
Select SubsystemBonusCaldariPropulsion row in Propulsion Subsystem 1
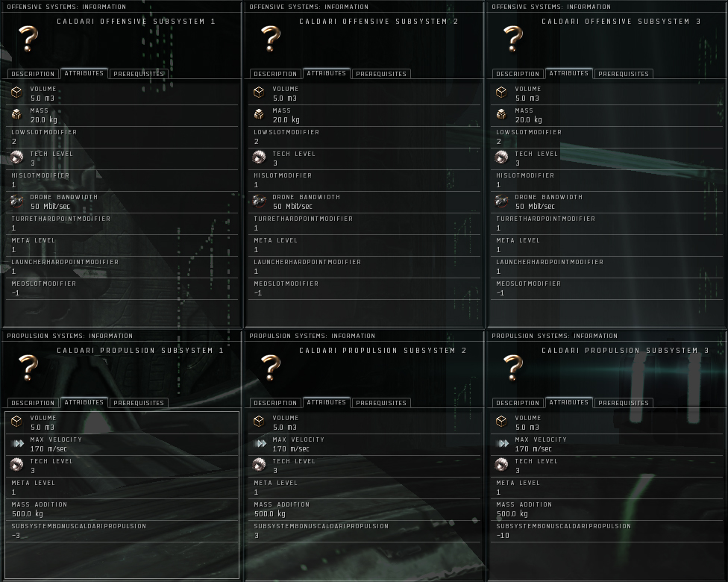tap(122, 531)
